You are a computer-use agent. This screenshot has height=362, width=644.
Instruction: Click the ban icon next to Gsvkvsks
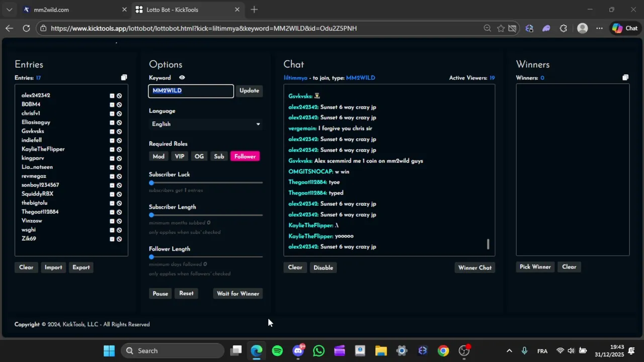[119, 131]
